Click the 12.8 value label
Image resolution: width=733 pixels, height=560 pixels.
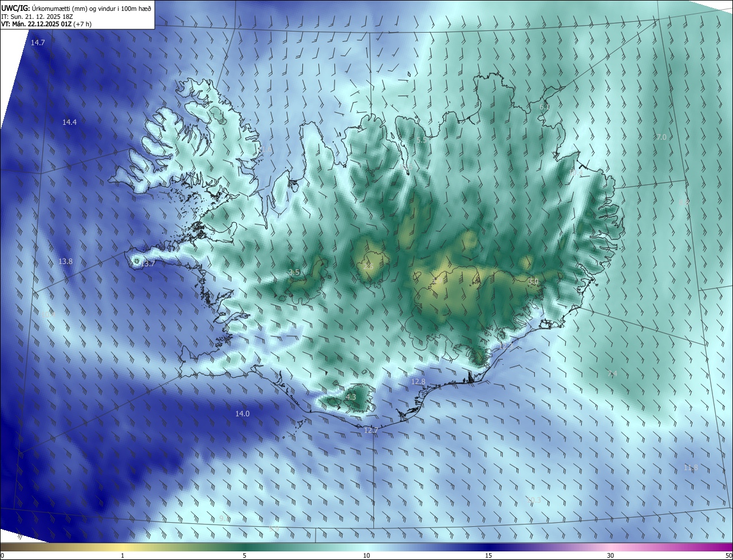click(419, 381)
